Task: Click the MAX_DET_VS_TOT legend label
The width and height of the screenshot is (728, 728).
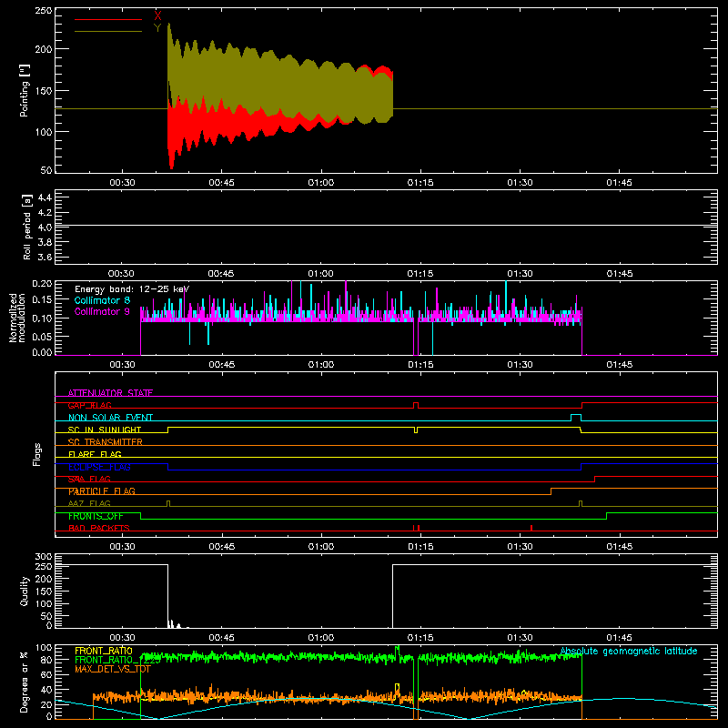Action: [113, 669]
